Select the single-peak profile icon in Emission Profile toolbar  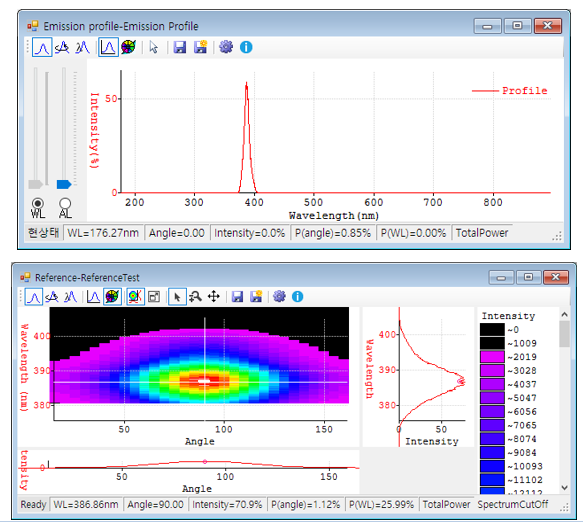[x=42, y=47]
